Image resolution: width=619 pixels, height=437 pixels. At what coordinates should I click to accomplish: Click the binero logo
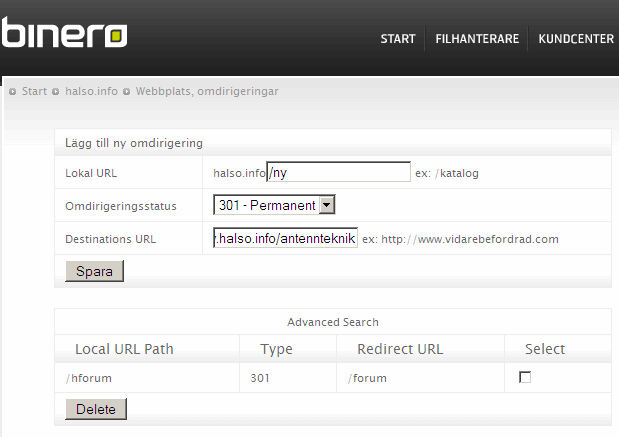click(x=64, y=32)
